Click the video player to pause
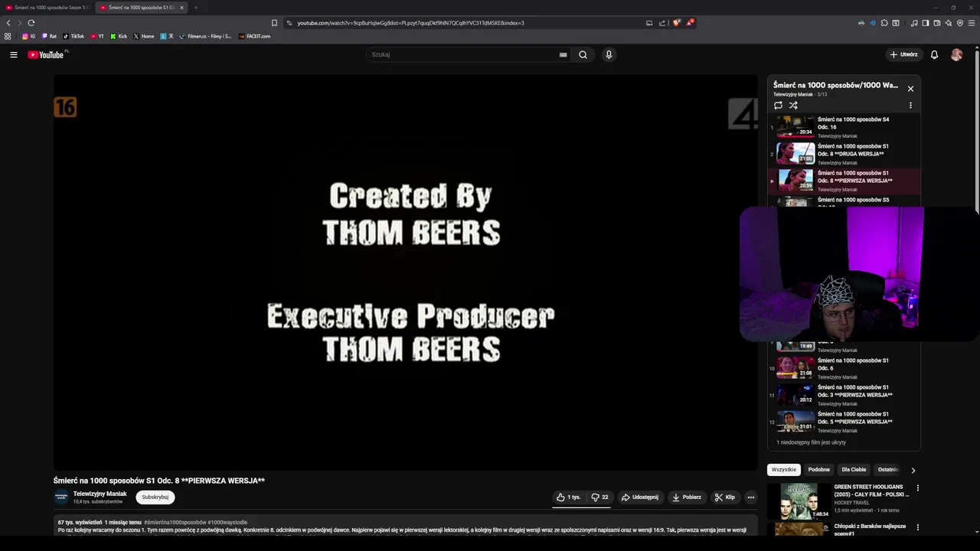This screenshot has height=551, width=980. [x=405, y=272]
